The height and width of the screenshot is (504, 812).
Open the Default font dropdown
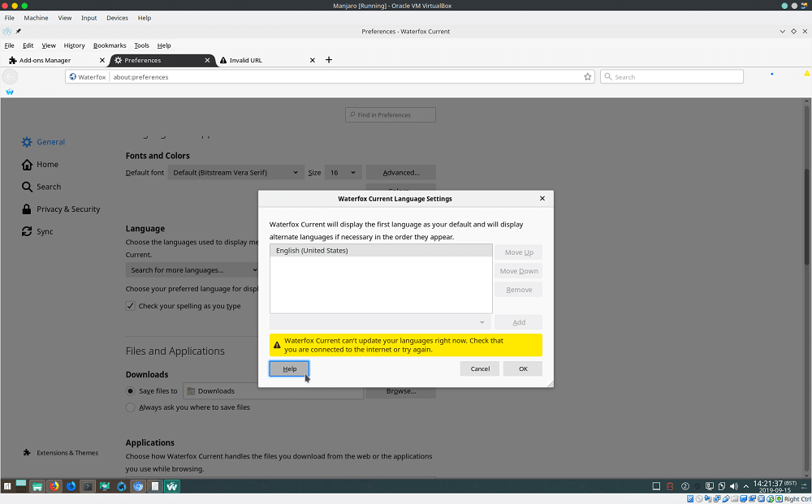tap(235, 173)
